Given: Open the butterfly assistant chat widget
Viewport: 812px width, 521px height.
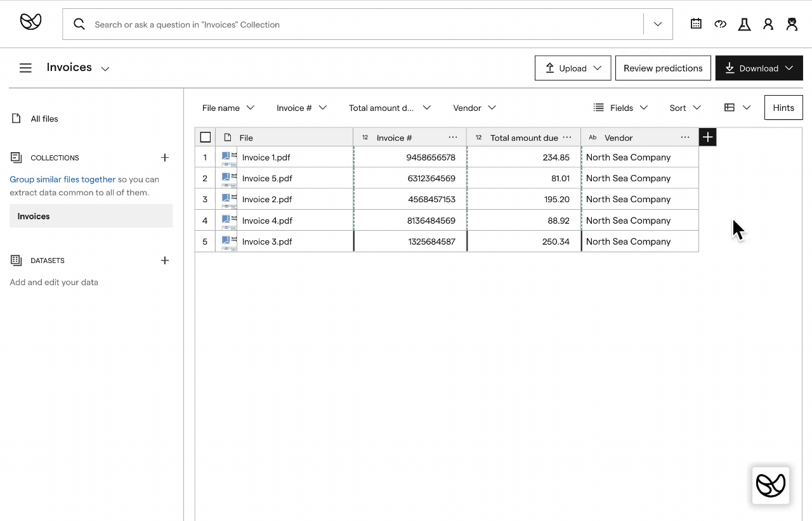Looking at the screenshot, I should point(771,486).
